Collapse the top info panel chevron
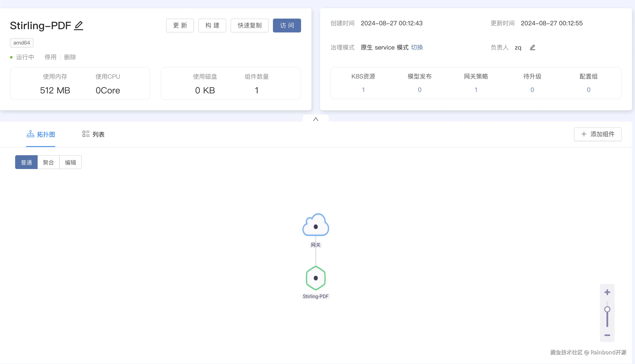The image size is (635, 364). [316, 119]
